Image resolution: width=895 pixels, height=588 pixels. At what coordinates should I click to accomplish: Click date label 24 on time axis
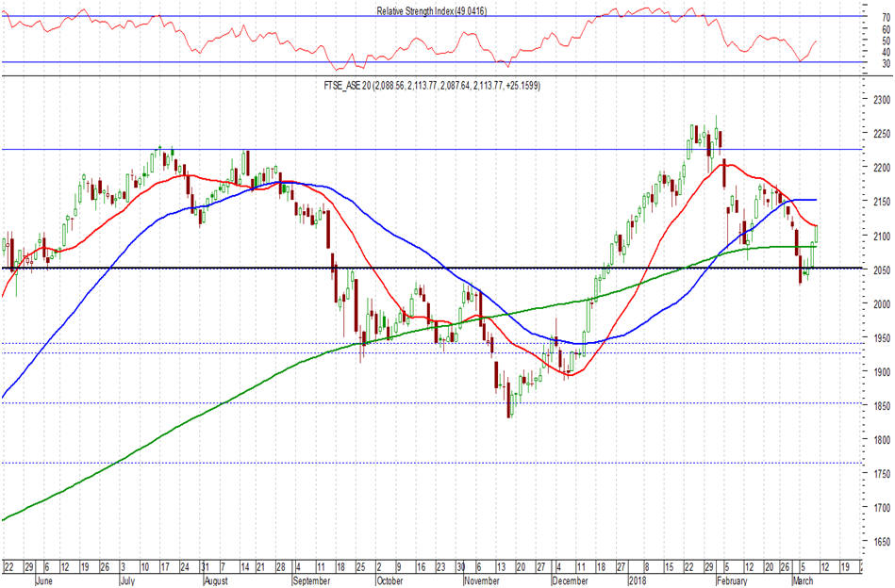185,567
